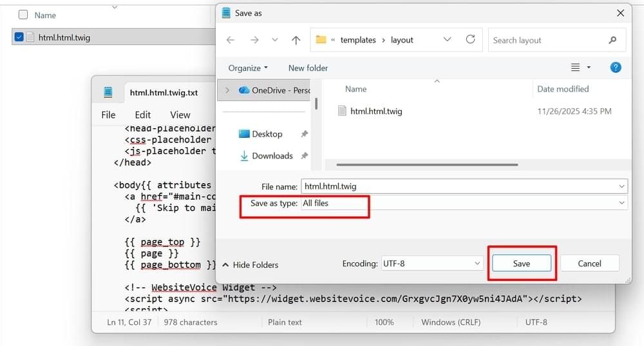The height and width of the screenshot is (346, 644).
Task: Open Downloads folder in navigation pane
Action: pos(272,156)
